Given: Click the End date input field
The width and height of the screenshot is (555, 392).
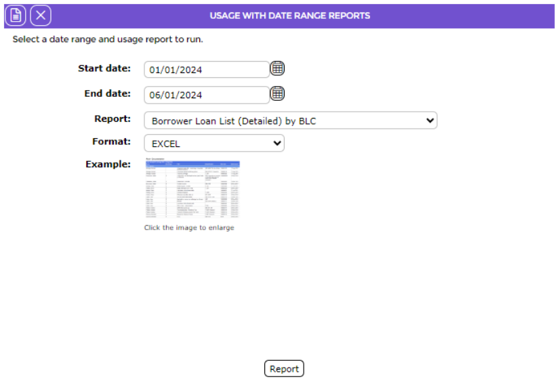Looking at the screenshot, I should [x=207, y=95].
